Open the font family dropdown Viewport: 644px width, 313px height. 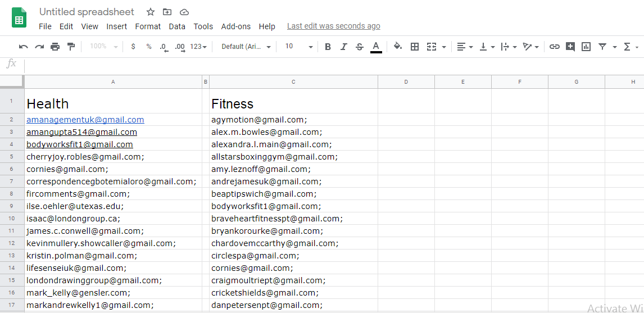(x=246, y=47)
